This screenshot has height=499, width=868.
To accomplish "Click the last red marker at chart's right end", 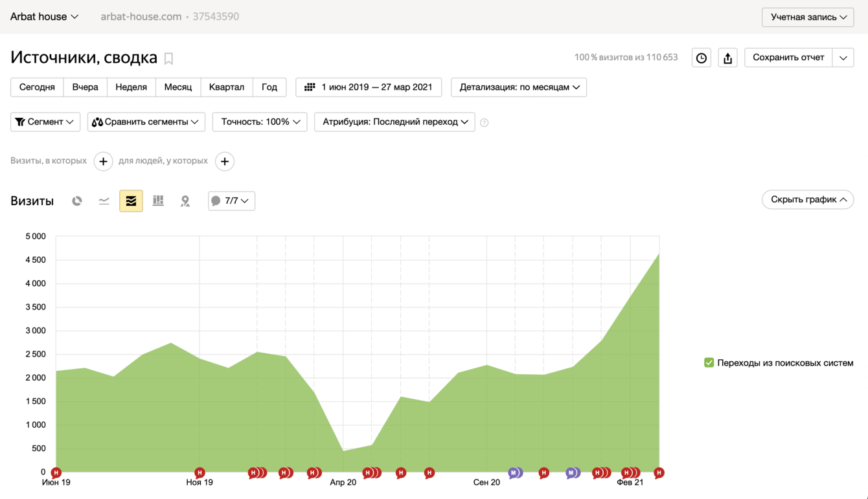I will 659,472.
